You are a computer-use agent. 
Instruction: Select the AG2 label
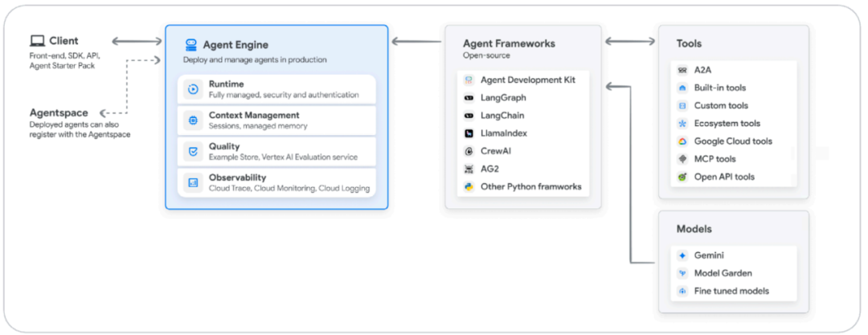pyautogui.click(x=490, y=169)
